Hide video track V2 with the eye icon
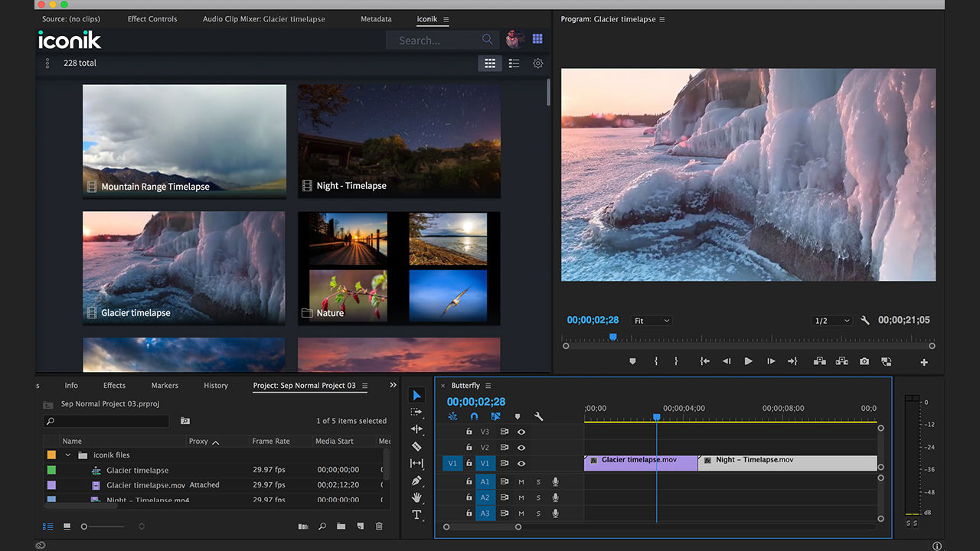This screenshot has width=980, height=551. pos(521,448)
